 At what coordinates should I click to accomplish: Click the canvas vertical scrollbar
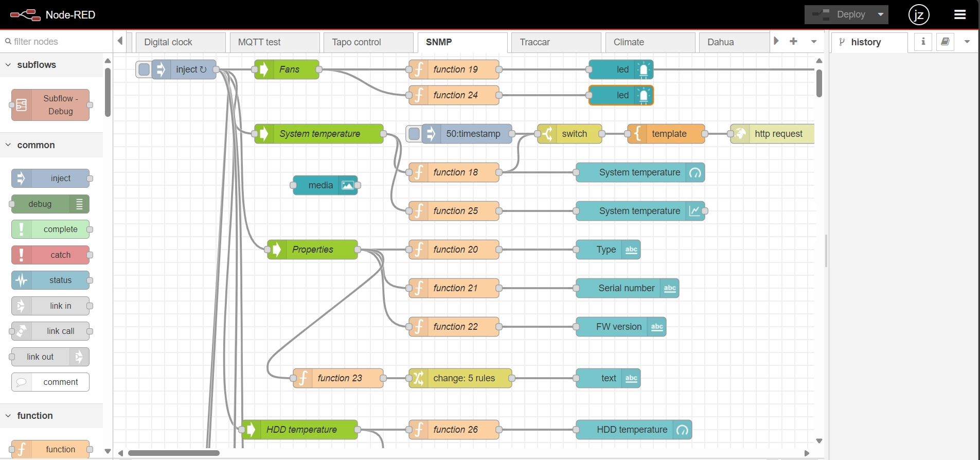(819, 83)
